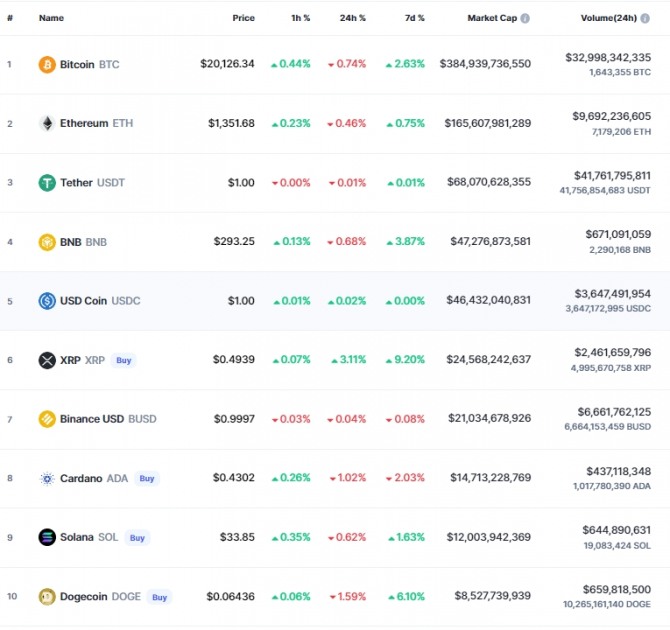Click the XRP logo icon
This screenshot has width=670, height=630.
click(x=47, y=360)
